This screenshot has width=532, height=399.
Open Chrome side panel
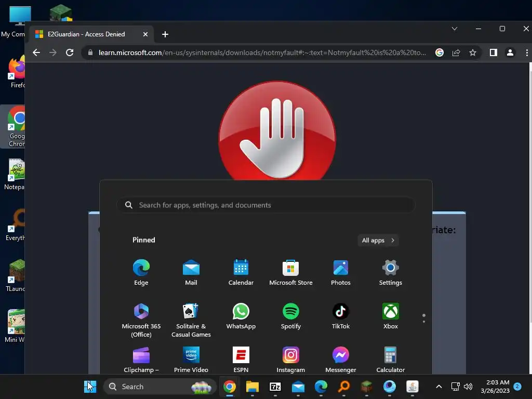pos(494,52)
